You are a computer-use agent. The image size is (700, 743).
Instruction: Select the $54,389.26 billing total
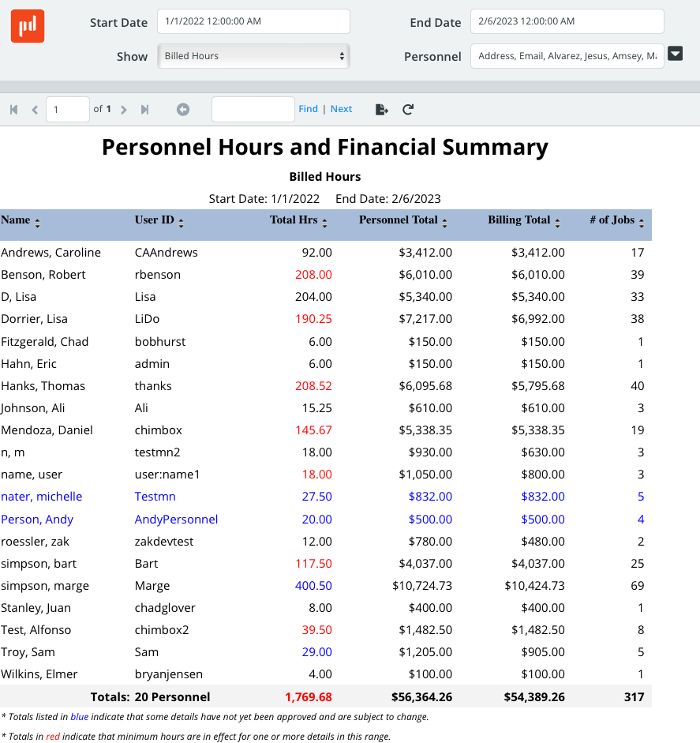point(534,697)
